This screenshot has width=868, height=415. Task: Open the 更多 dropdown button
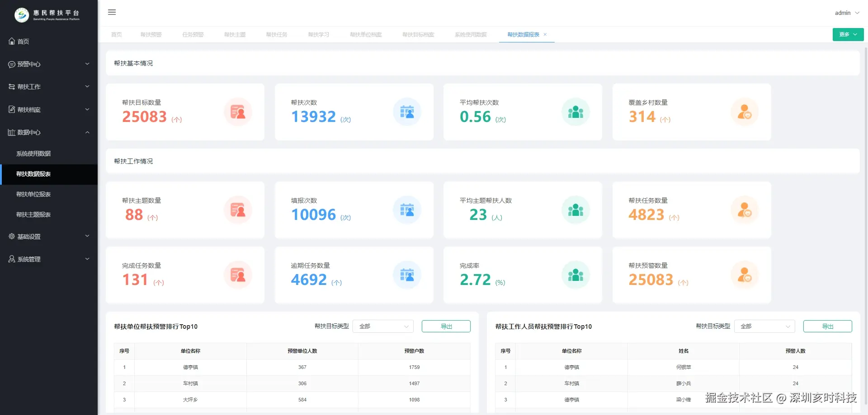pyautogui.click(x=848, y=34)
